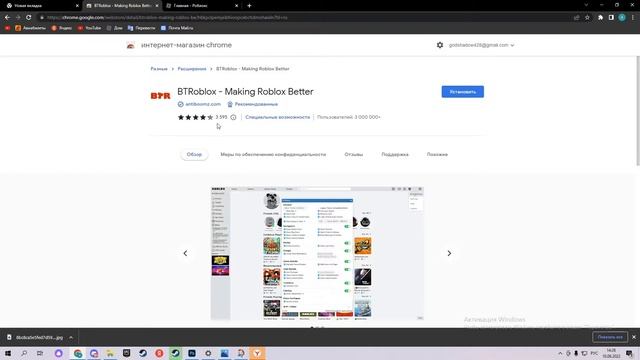This screenshot has height=360, width=640.
Task: Open the browser side panel
Action: (x=611, y=18)
